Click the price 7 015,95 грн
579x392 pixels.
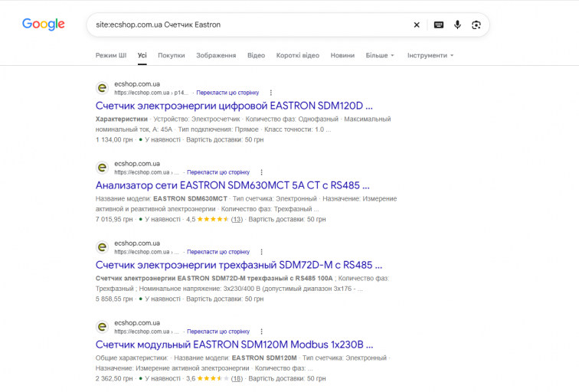(x=114, y=219)
